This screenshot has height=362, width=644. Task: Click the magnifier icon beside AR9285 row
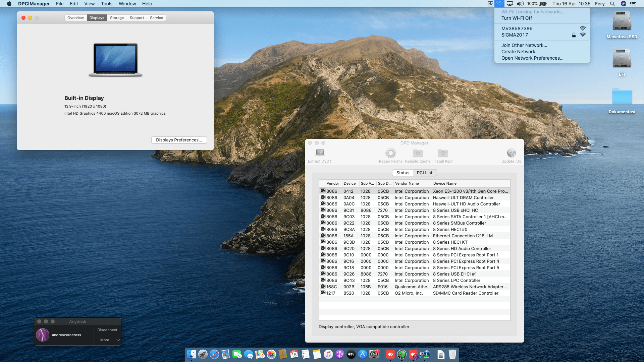point(323,287)
